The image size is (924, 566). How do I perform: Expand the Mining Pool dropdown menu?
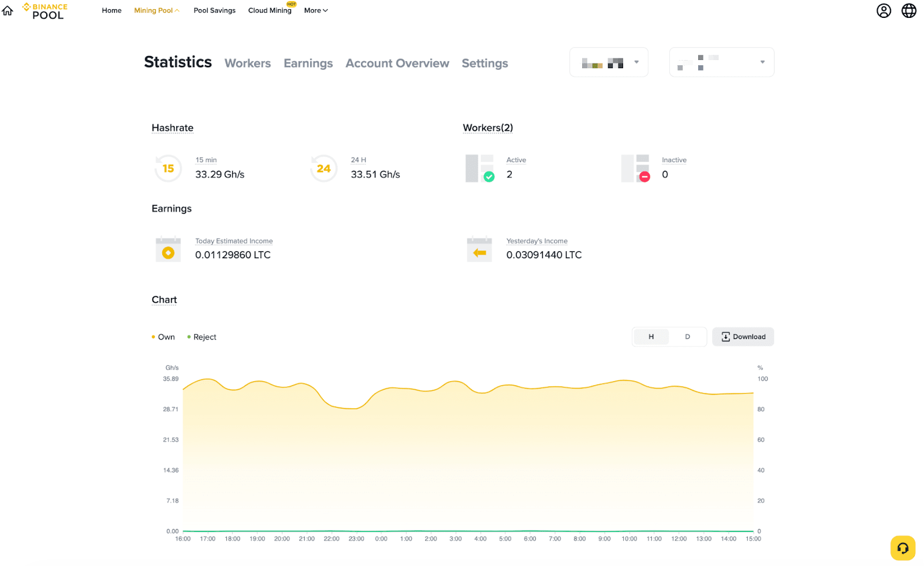click(157, 10)
